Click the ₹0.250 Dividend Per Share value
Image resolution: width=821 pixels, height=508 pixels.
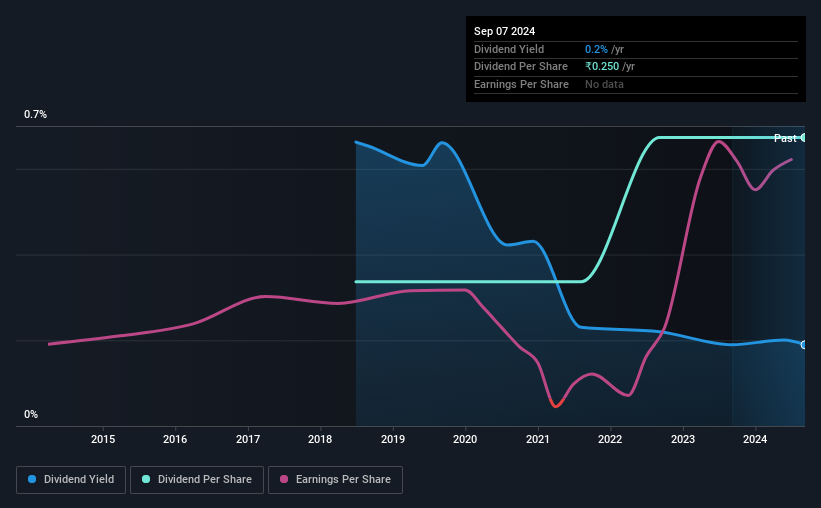[602, 67]
